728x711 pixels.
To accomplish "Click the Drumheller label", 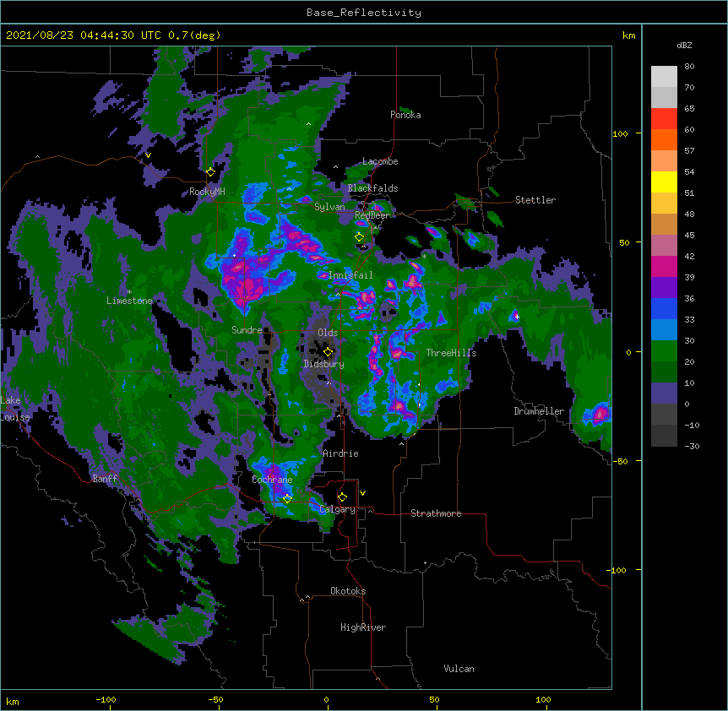I will 539,411.
